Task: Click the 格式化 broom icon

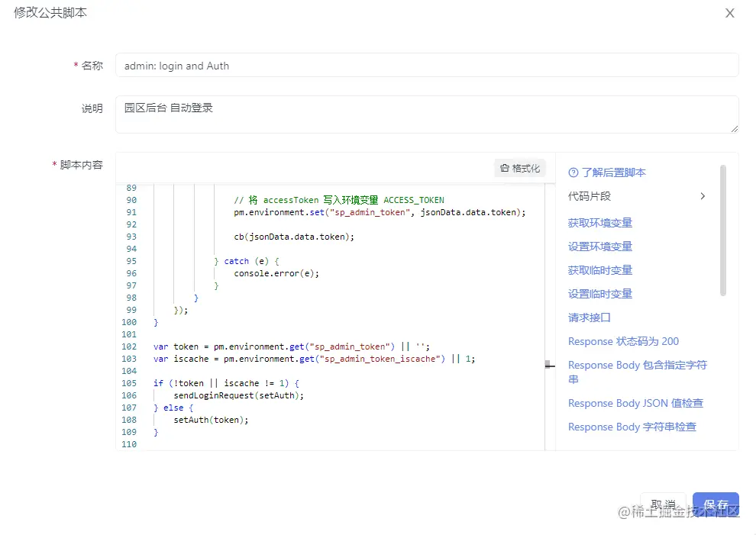Action: click(x=504, y=168)
